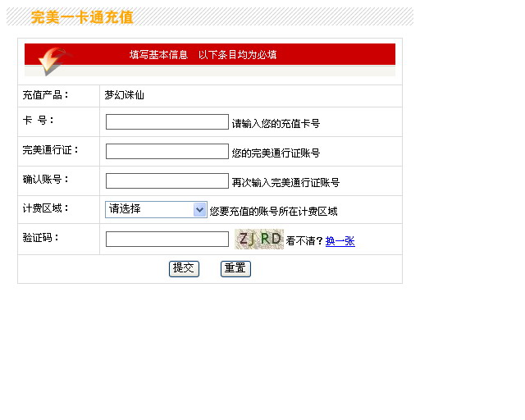Select the 确认账号 confirmation input field
525x420 pixels.
tap(167, 181)
